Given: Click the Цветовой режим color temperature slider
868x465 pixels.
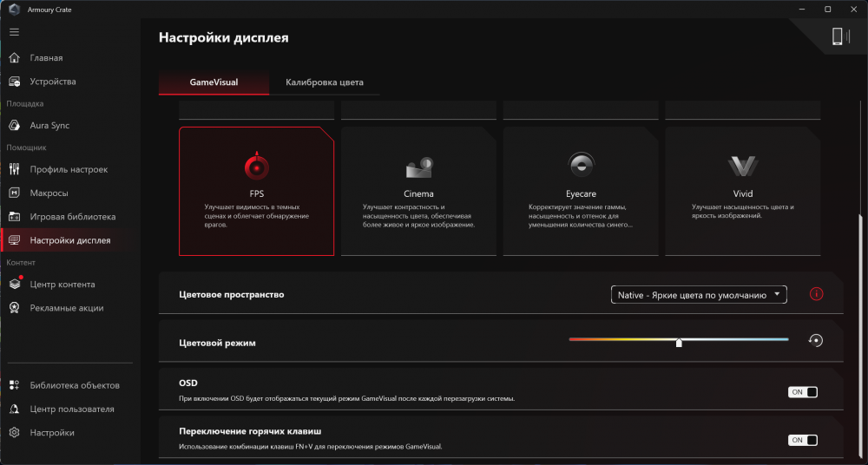Looking at the screenshot, I should click(x=679, y=340).
